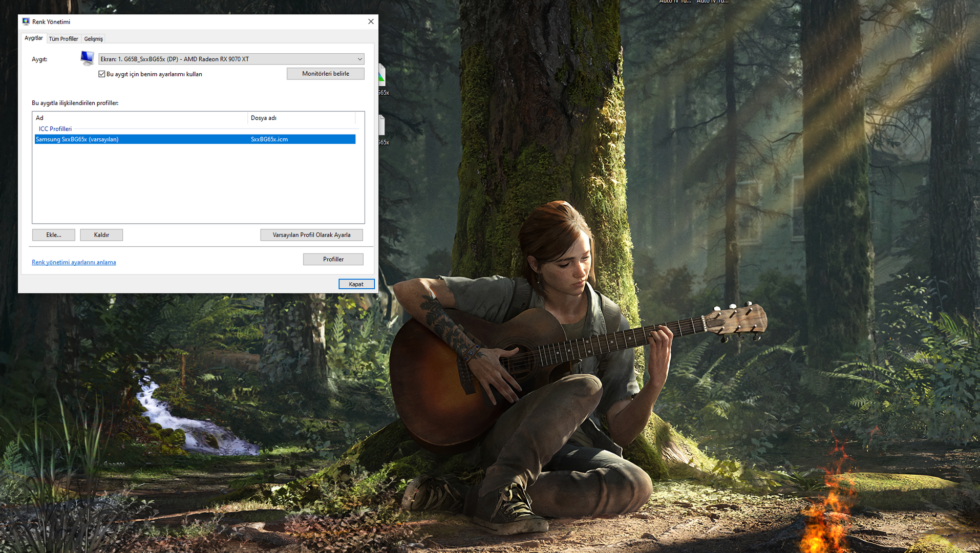Click the Ekle... button
This screenshot has width=980, height=553.
click(x=54, y=235)
